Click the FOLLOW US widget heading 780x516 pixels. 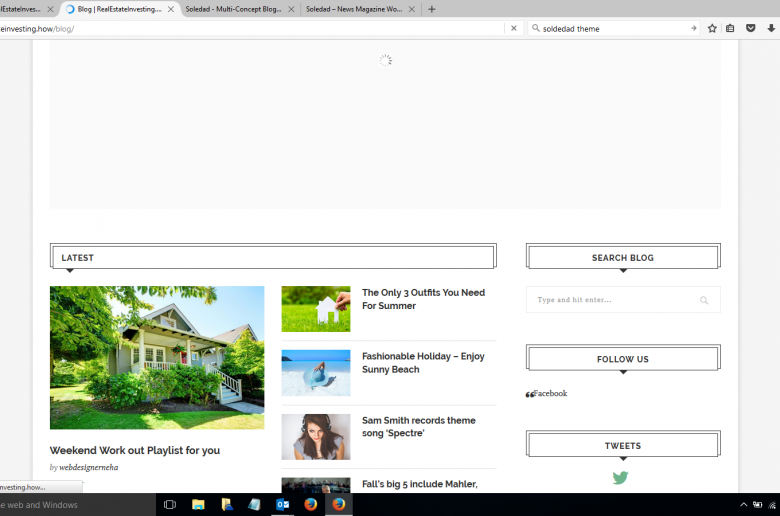(623, 359)
